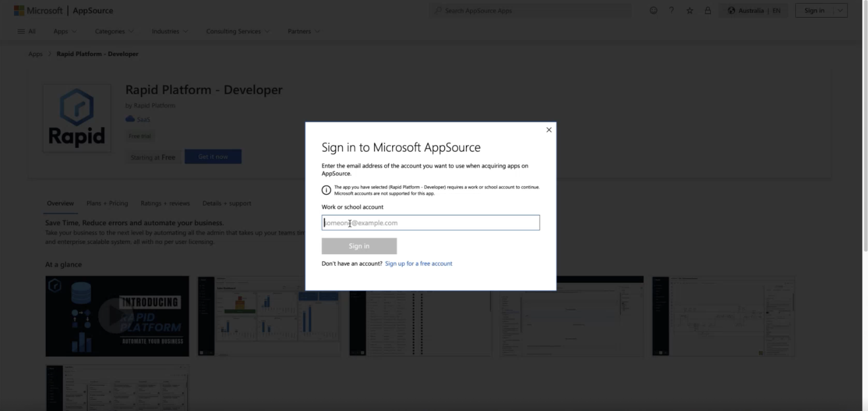Select the Details + support tab

[226, 202]
